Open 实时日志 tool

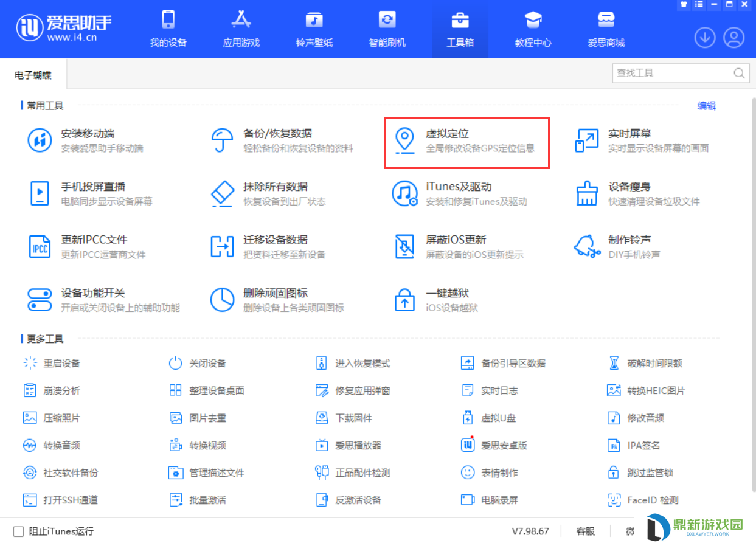pyautogui.click(x=490, y=390)
